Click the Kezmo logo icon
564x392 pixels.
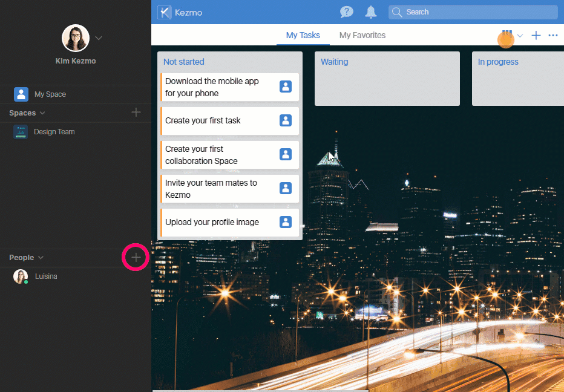click(163, 12)
